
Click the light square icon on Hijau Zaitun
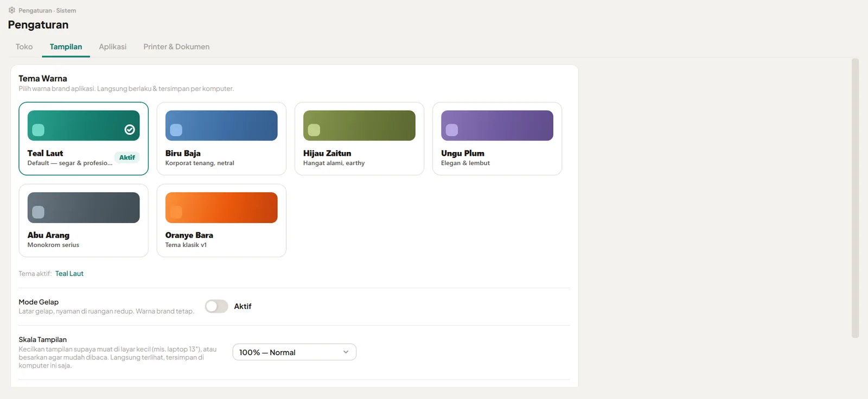pos(314,130)
